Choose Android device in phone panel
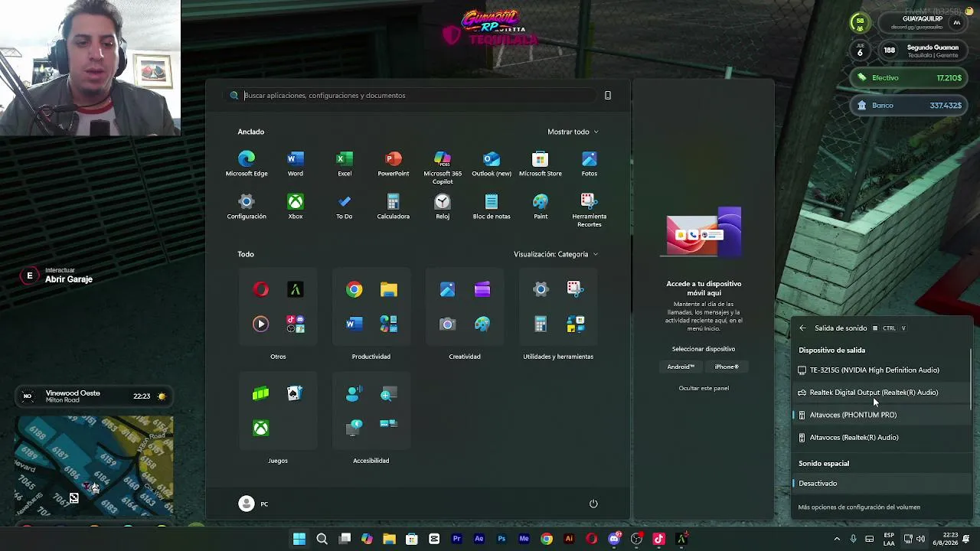Viewport: 980px width, 551px height. coord(681,367)
